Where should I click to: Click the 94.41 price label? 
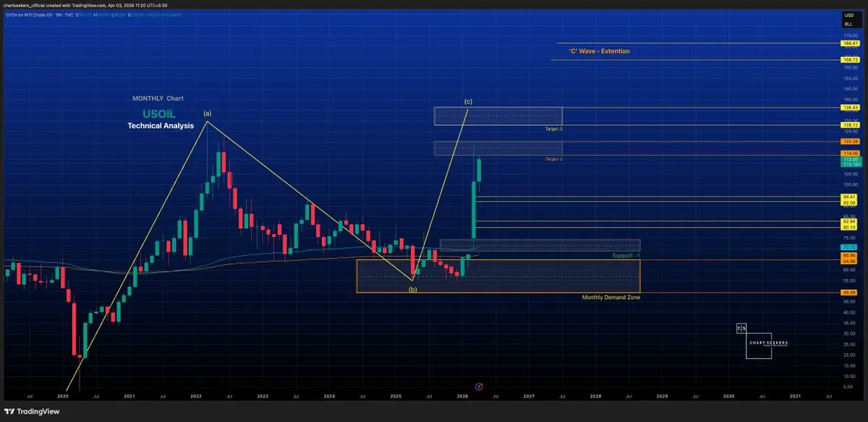tap(849, 197)
